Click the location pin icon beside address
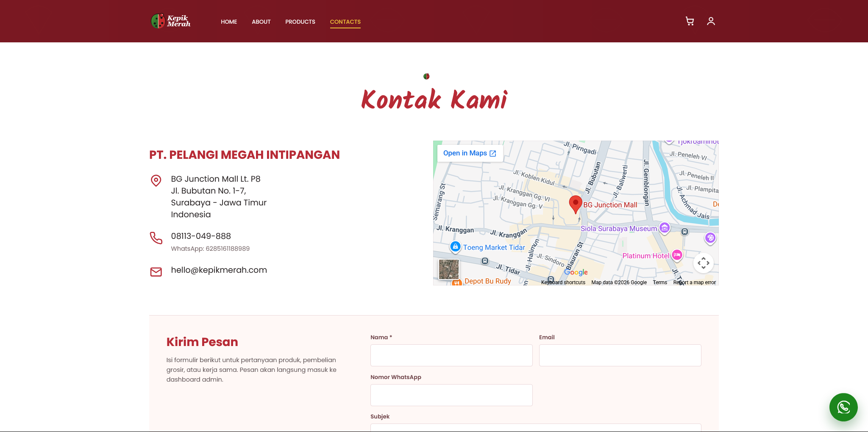This screenshot has height=432, width=868. [156, 181]
